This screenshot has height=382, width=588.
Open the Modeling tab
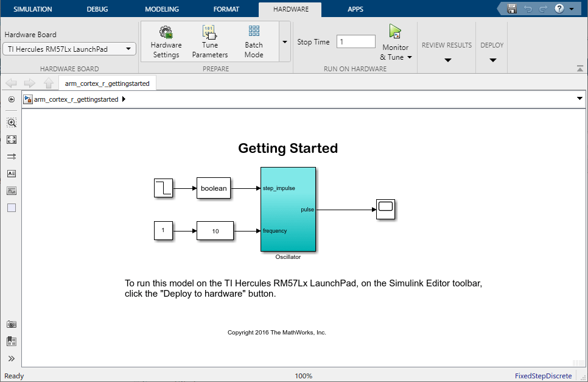click(162, 9)
